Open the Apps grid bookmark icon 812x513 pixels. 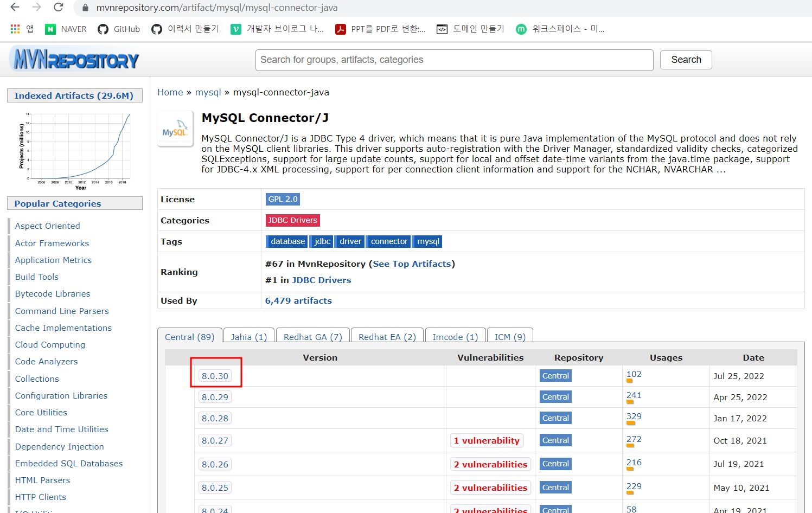click(15, 29)
